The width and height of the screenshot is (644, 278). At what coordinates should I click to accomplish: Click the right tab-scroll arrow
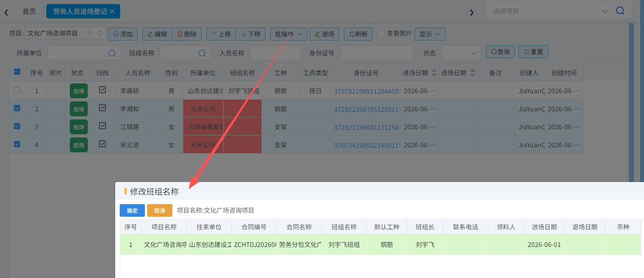[472, 12]
